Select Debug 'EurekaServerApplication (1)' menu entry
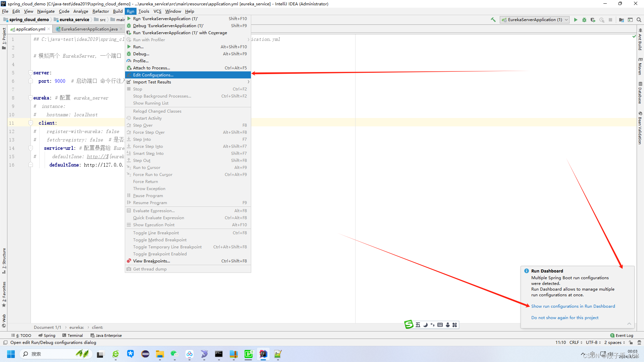The height and width of the screenshot is (362, 644). point(188,25)
